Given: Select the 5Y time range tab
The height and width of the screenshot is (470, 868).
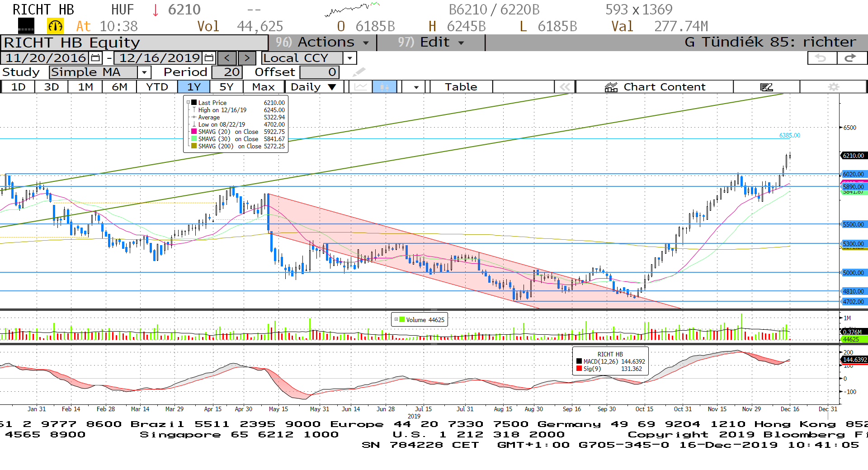Looking at the screenshot, I should pos(226,87).
